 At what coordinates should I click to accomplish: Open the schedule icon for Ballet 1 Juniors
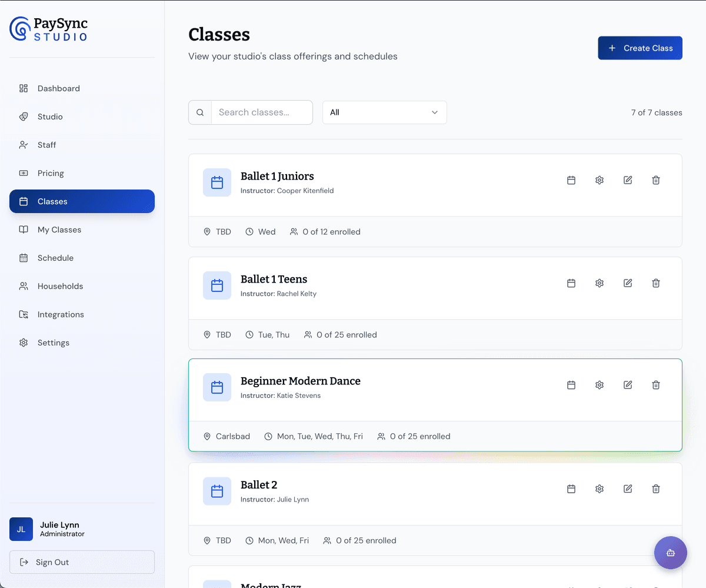[x=571, y=180]
